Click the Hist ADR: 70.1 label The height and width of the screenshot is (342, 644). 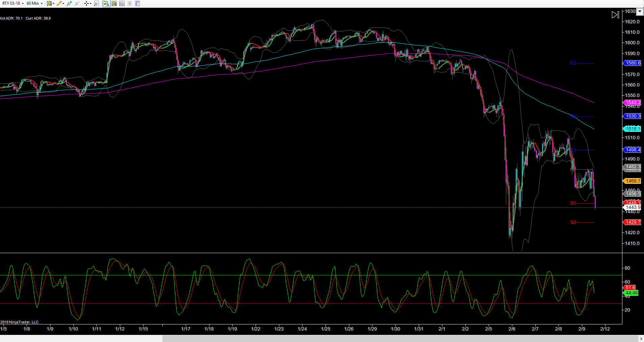pos(11,18)
